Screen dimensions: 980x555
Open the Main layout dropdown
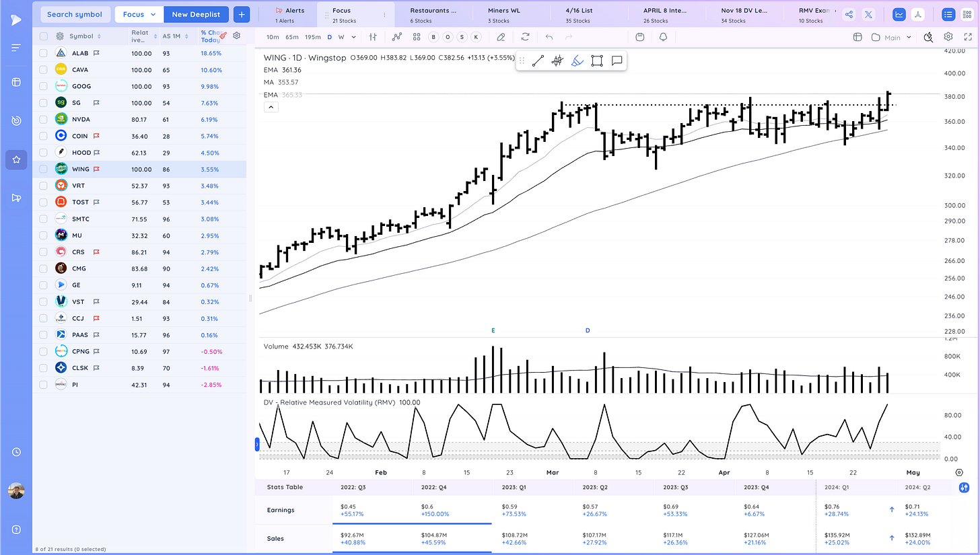[892, 37]
